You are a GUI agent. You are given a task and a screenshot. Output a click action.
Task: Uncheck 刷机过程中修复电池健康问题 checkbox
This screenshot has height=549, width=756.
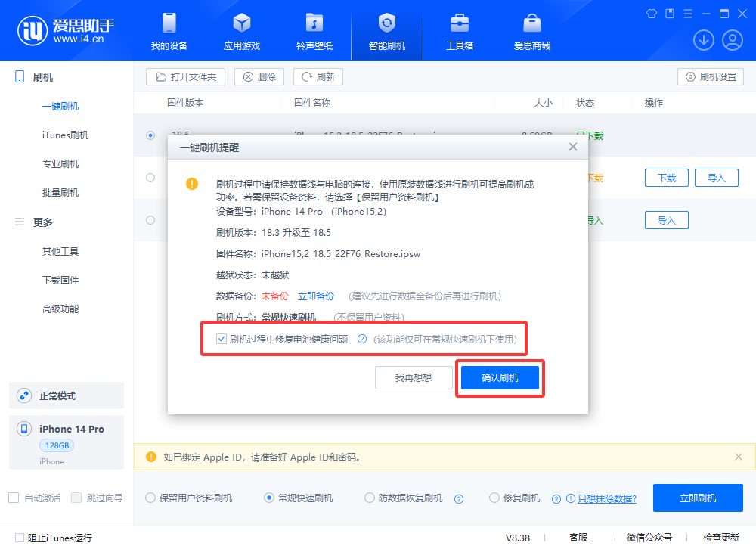pyautogui.click(x=222, y=340)
